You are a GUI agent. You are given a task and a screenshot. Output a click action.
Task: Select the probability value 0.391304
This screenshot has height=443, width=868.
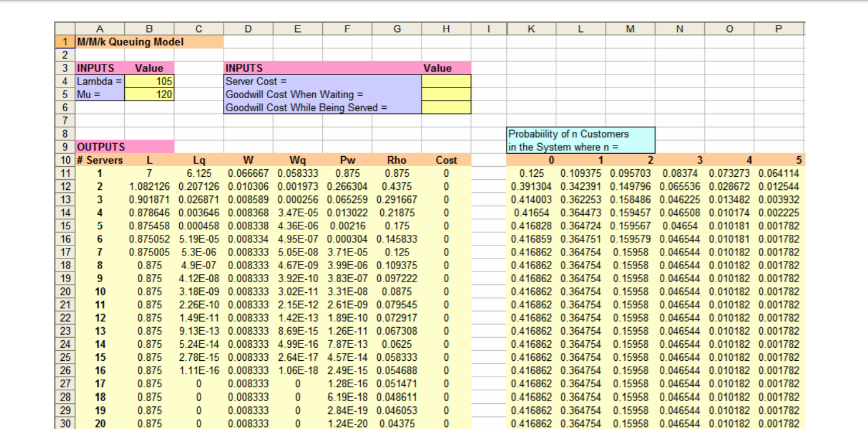tap(531, 186)
